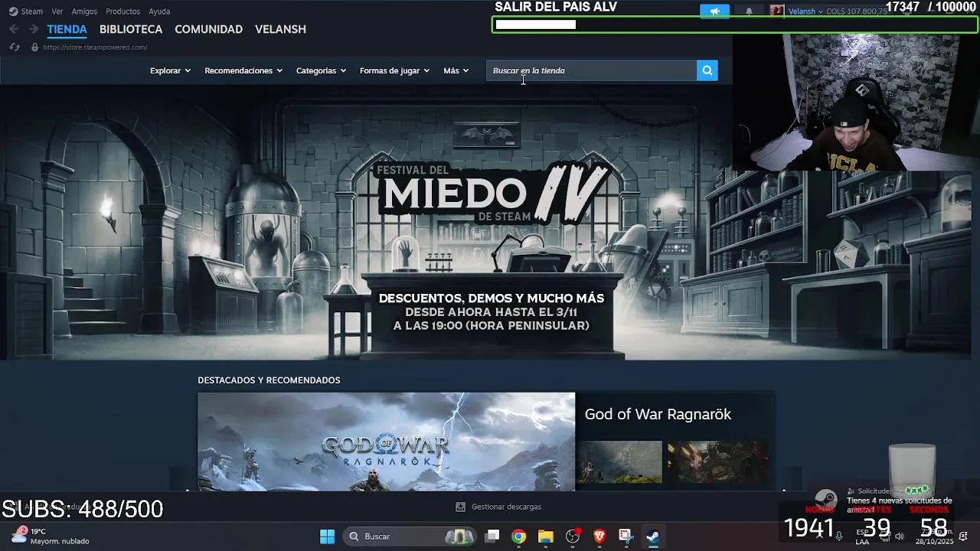
Task: Switch to the TIENDA tab
Action: tap(67, 29)
